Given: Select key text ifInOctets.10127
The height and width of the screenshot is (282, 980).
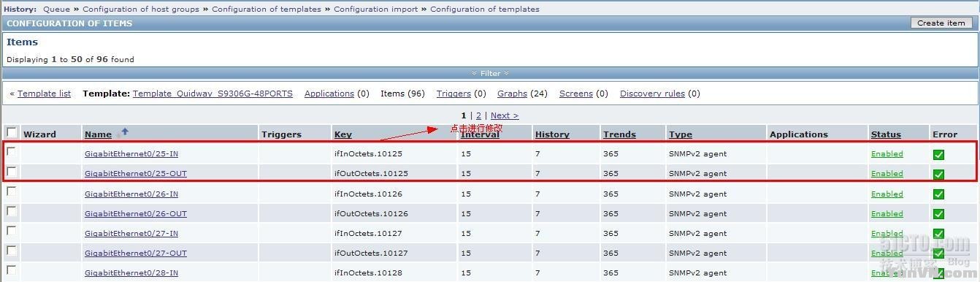Looking at the screenshot, I should point(368,234).
